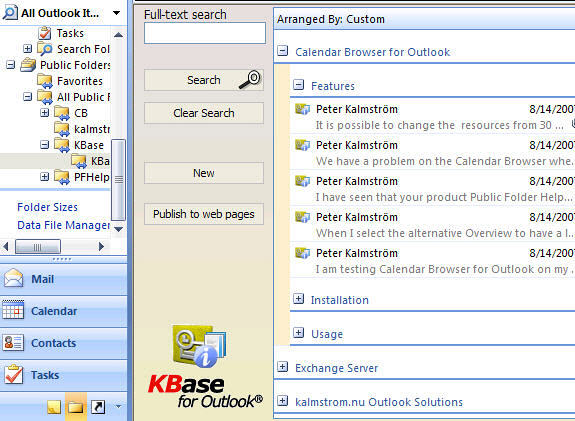Screen dimensions: 575x421
Task: Click the Folder List icon in navigation strip
Action: pyautogui.click(x=76, y=407)
